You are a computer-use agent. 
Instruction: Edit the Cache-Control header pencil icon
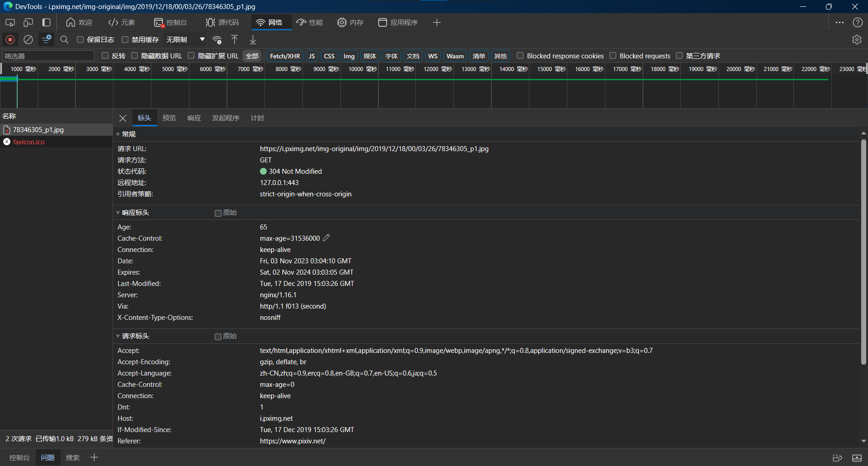pos(326,238)
